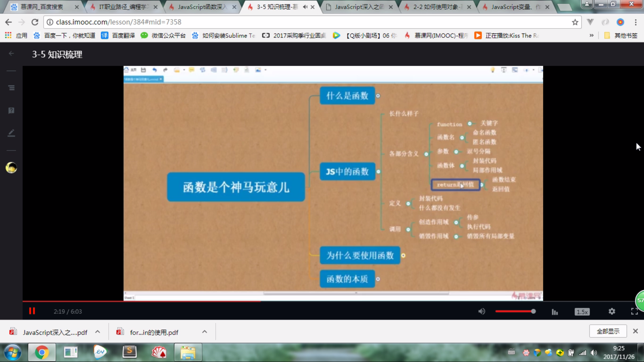Click the user avatar in sidebar
Screen dimensions: 644x362
click(11, 167)
